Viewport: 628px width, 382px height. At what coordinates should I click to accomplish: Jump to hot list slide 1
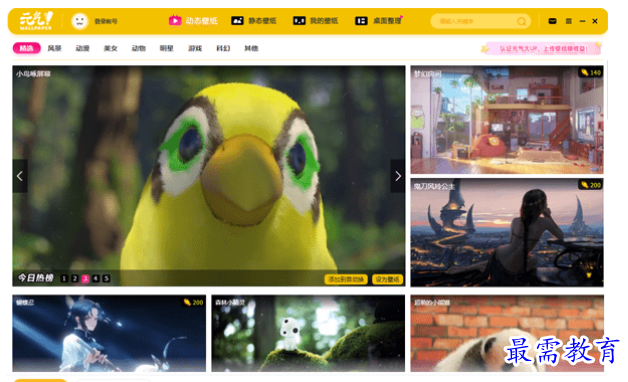click(64, 279)
